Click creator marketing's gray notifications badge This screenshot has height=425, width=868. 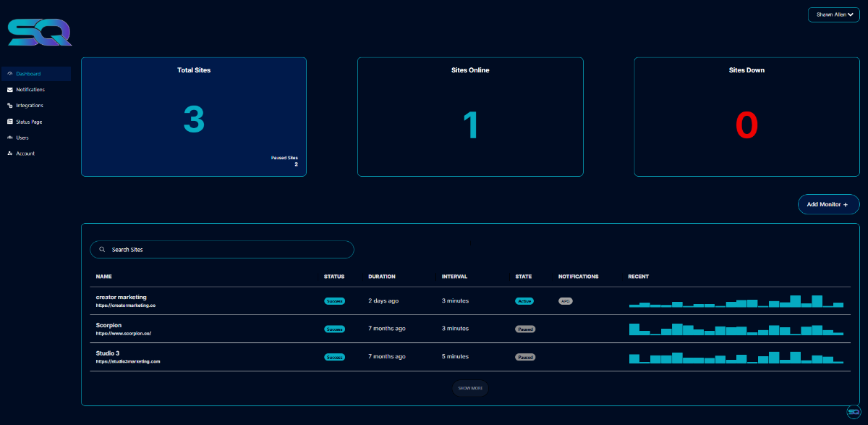pyautogui.click(x=566, y=300)
